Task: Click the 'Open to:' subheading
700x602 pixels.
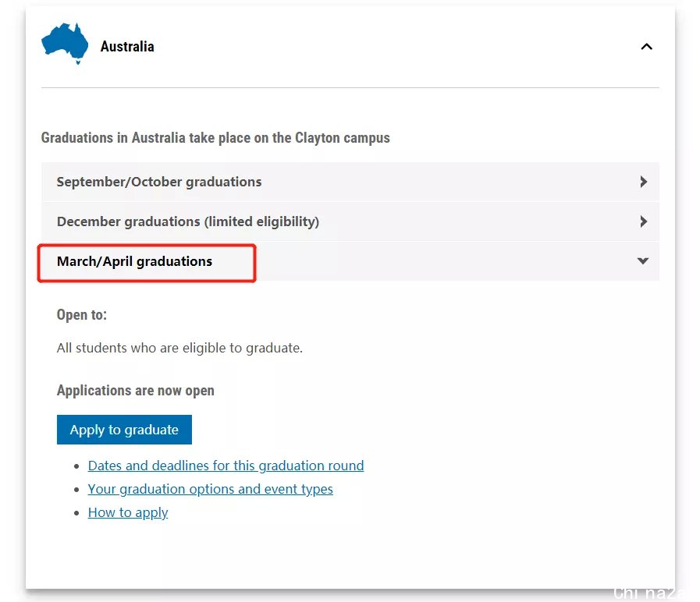Action: [82, 314]
